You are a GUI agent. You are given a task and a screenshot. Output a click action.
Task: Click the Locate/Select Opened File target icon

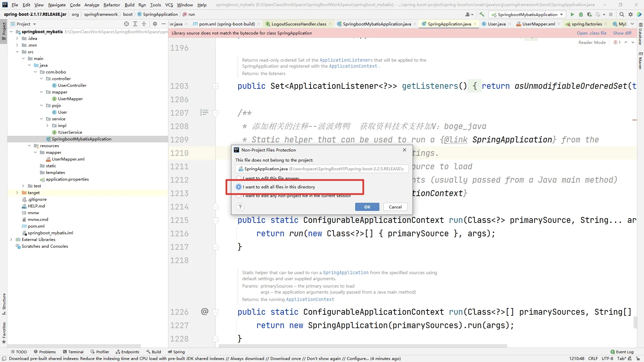coord(126,24)
